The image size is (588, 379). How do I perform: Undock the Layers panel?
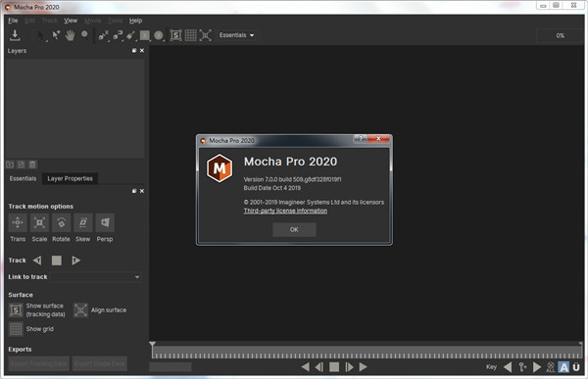pyautogui.click(x=134, y=50)
